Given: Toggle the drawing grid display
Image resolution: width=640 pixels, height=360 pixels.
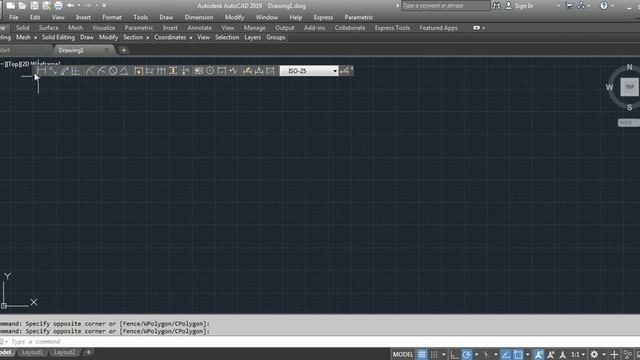Looking at the screenshot, I should [x=422, y=354].
